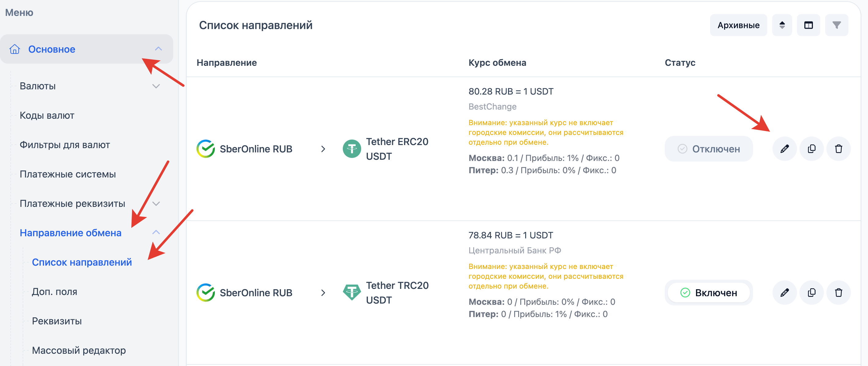Edit the SberOnline to Tether ERC20 direction
868x366 pixels.
click(x=784, y=149)
